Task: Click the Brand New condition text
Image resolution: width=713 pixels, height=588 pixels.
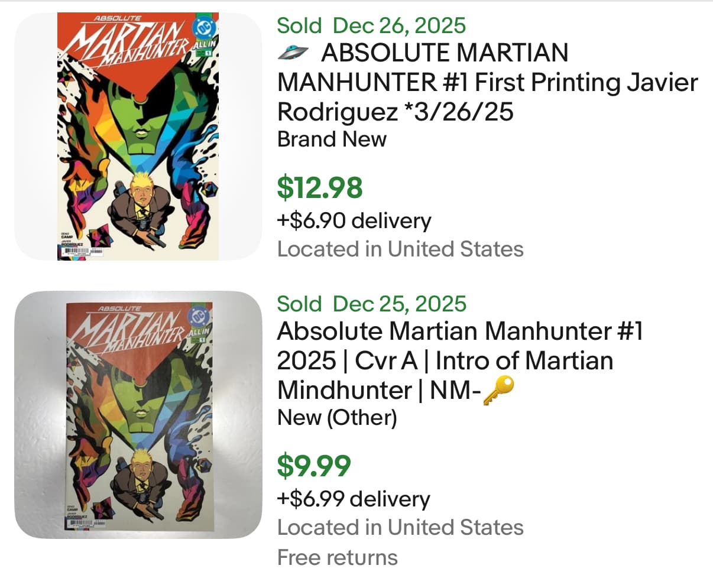Action: (332, 139)
